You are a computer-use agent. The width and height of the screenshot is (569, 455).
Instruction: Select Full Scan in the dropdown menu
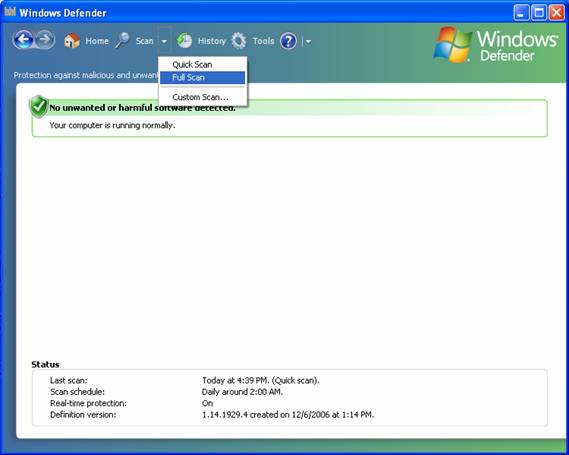pyautogui.click(x=202, y=77)
